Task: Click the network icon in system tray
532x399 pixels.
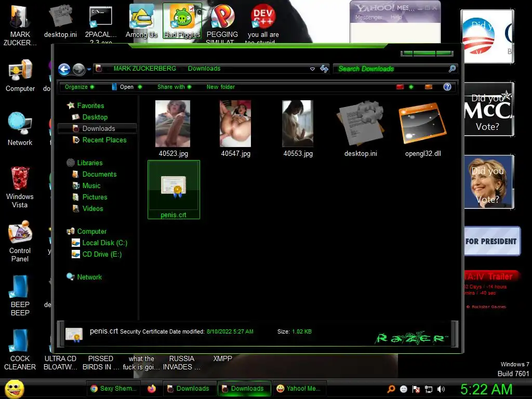Action: (429, 389)
